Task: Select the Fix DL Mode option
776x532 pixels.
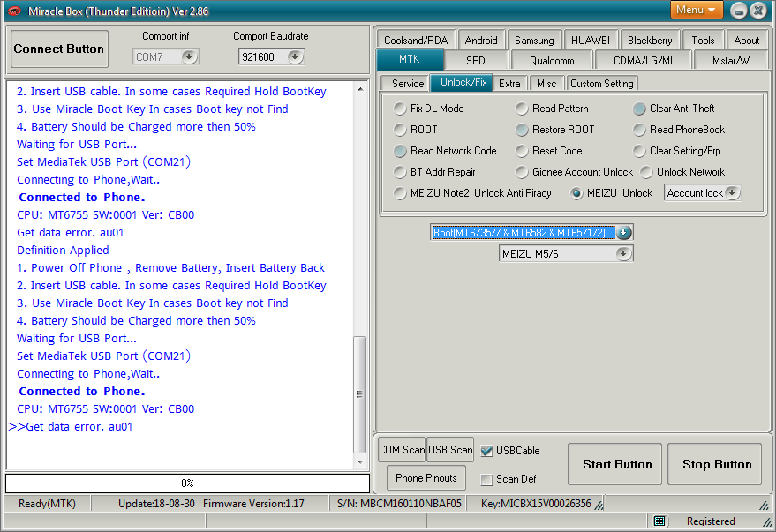Action: point(399,109)
